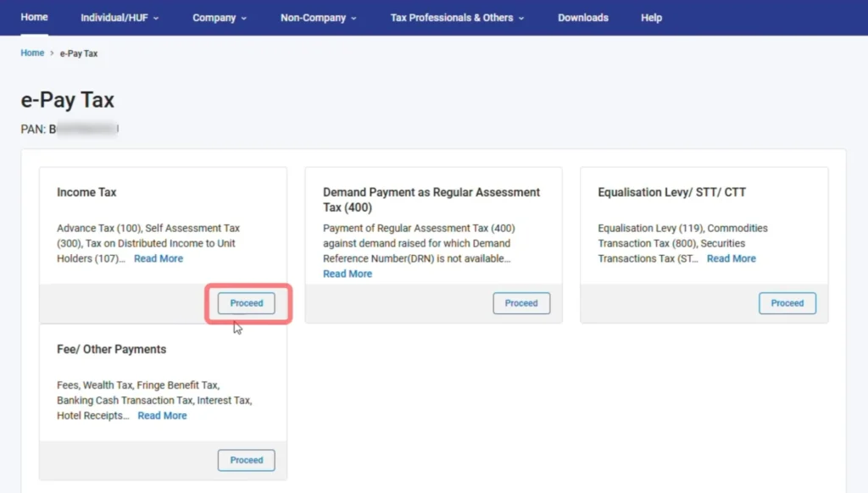Click the Fee/ Other Payments heading
This screenshot has width=868, height=493.
click(x=111, y=349)
